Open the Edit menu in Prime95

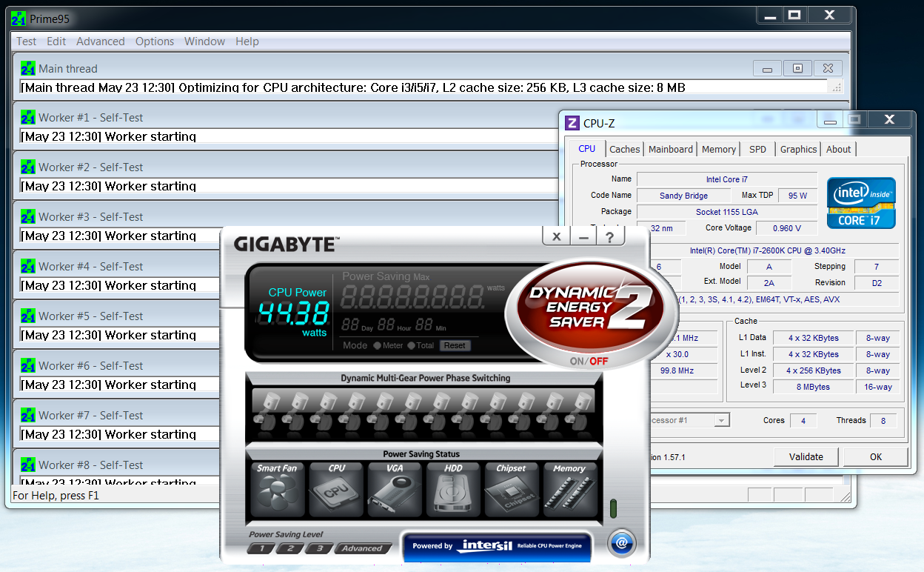[x=56, y=41]
